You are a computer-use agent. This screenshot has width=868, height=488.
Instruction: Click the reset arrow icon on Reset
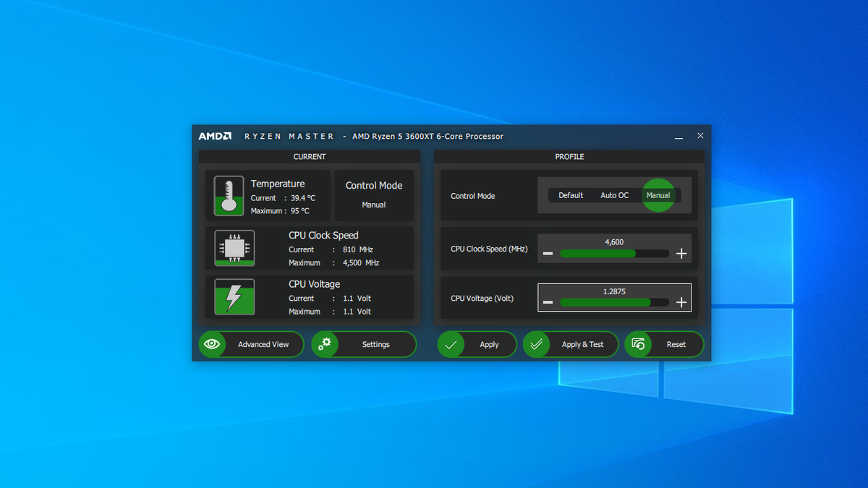pos(638,345)
